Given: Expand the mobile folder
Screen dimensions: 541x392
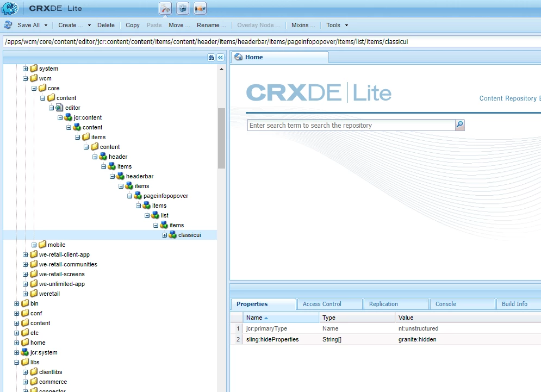Looking at the screenshot, I should pyautogui.click(x=34, y=245).
